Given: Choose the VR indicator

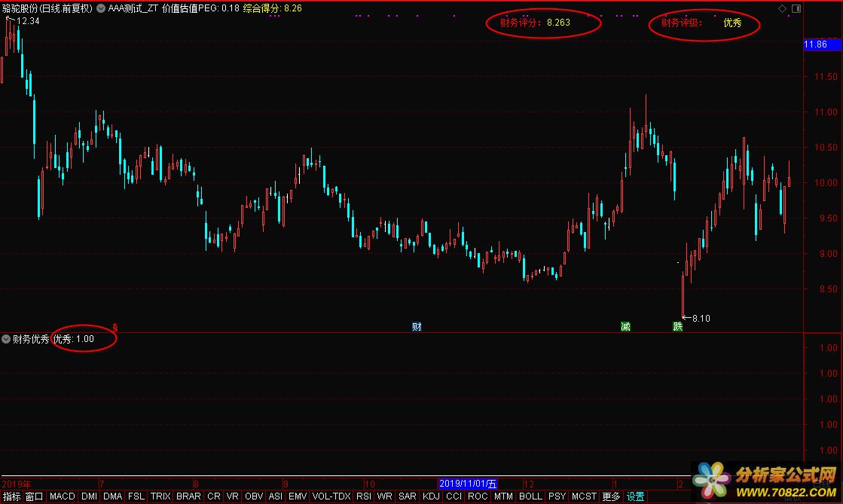Looking at the screenshot, I should coord(232,496).
